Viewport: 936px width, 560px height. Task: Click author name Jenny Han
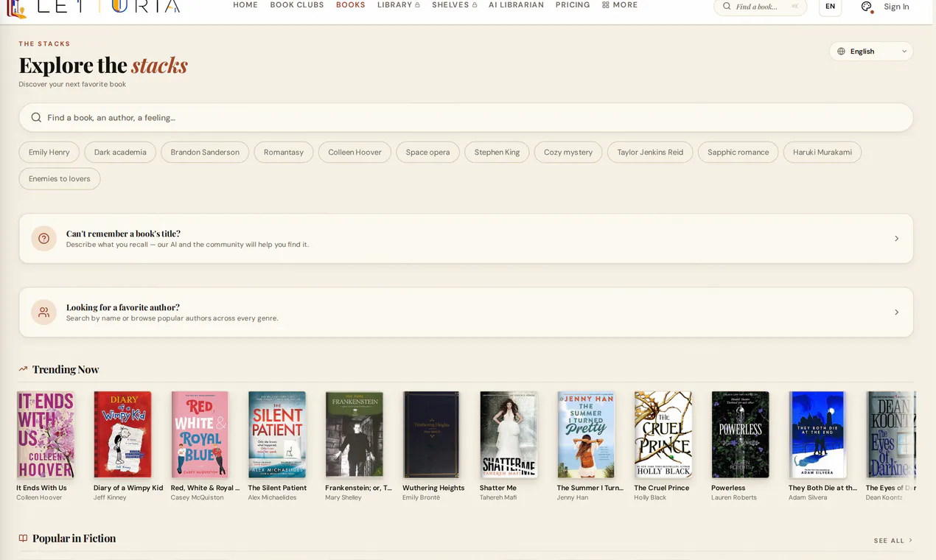573,497
